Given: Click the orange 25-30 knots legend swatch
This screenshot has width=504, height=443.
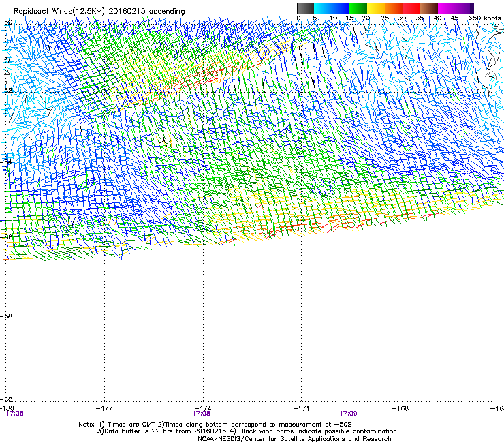Looking at the screenshot, I should tap(394, 8).
